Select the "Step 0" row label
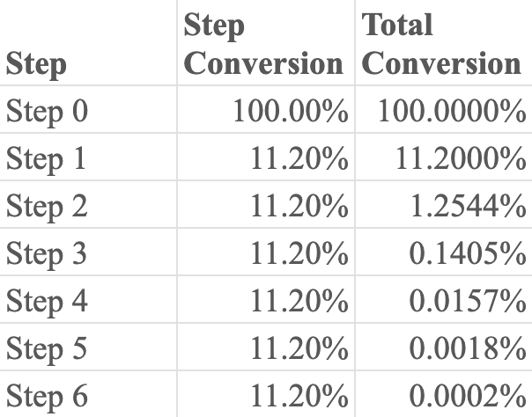The image size is (532, 417). (48, 112)
